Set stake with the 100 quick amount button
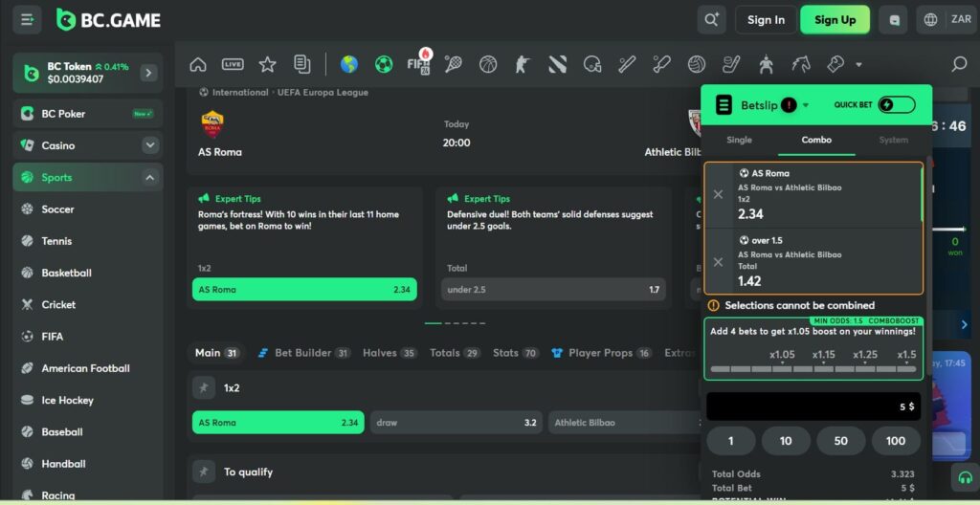The width and height of the screenshot is (980, 505). (896, 441)
